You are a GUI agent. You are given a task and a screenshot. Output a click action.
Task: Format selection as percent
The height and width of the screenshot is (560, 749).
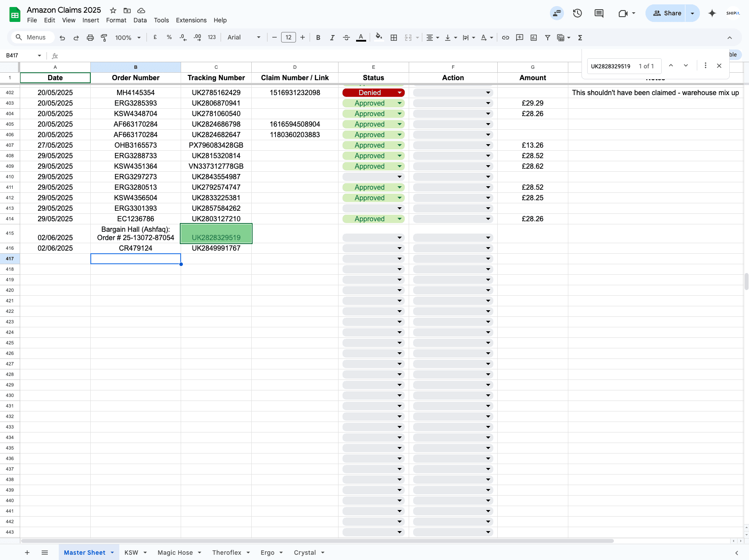(x=169, y=38)
